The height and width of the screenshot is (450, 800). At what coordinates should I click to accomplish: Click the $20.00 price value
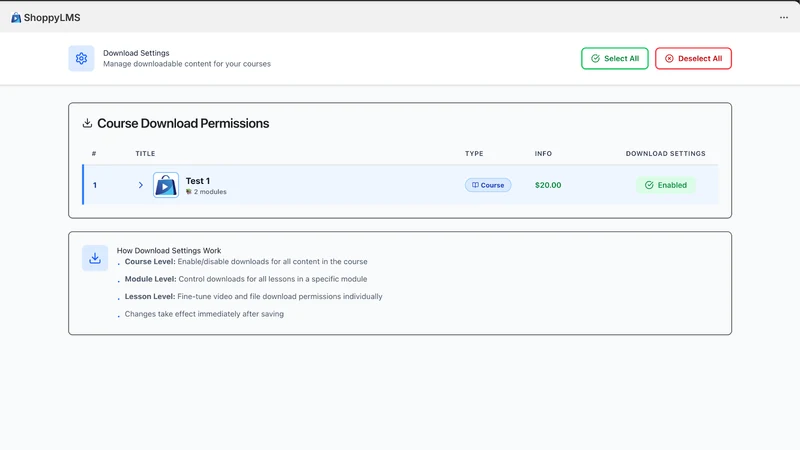pos(548,185)
